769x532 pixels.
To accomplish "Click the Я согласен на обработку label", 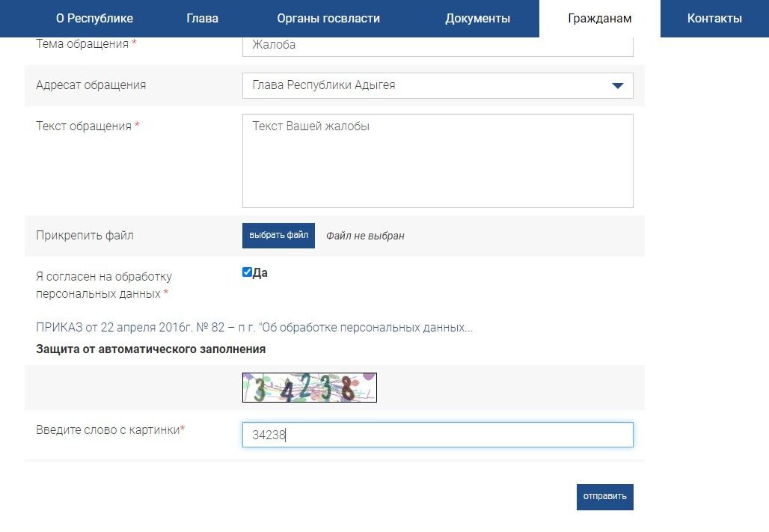I will pyautogui.click(x=104, y=285).
